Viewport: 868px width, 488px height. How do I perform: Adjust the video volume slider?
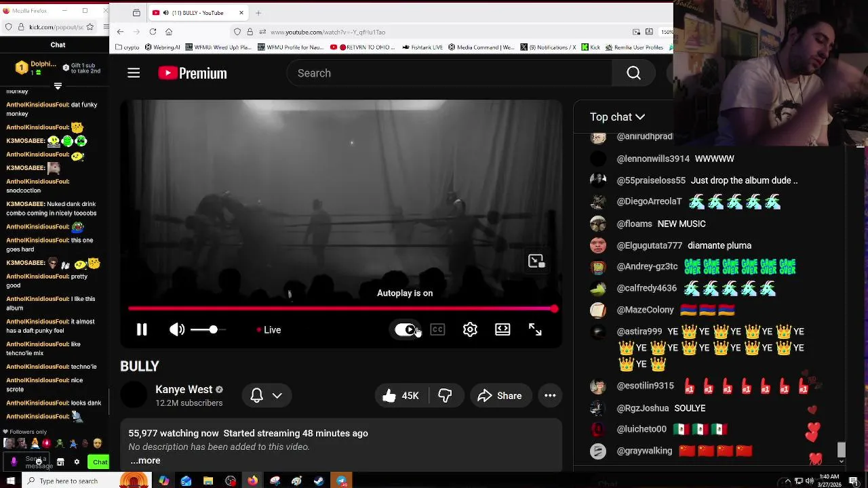pyautogui.click(x=208, y=330)
